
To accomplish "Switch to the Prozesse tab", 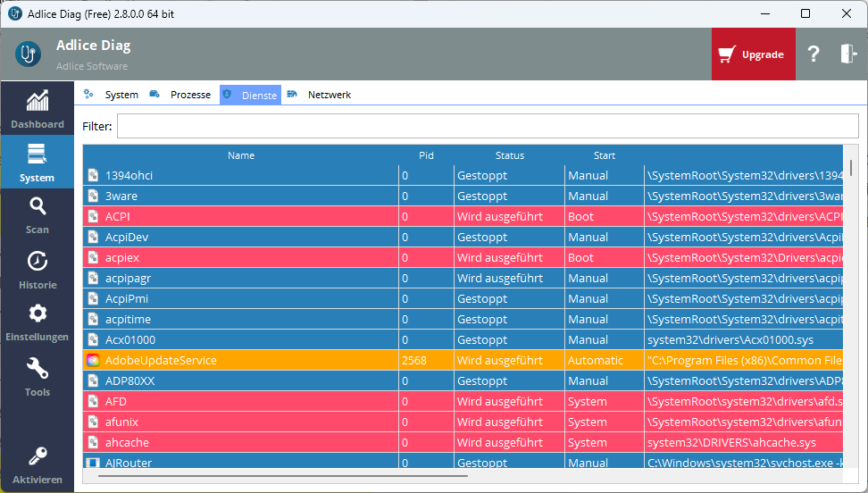I will 180,95.
